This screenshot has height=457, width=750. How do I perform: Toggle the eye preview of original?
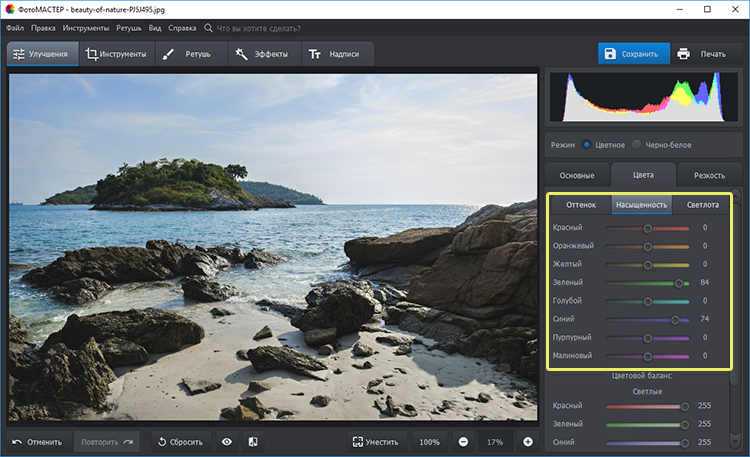click(x=227, y=441)
